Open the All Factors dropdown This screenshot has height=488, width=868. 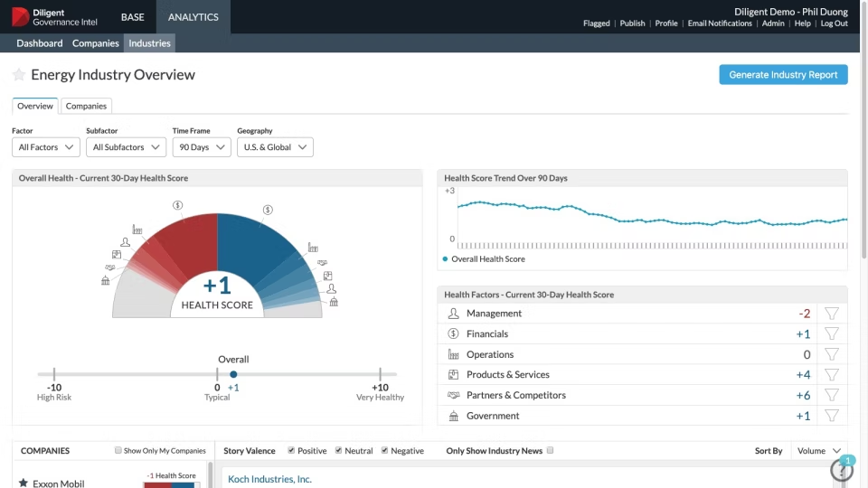tap(46, 147)
